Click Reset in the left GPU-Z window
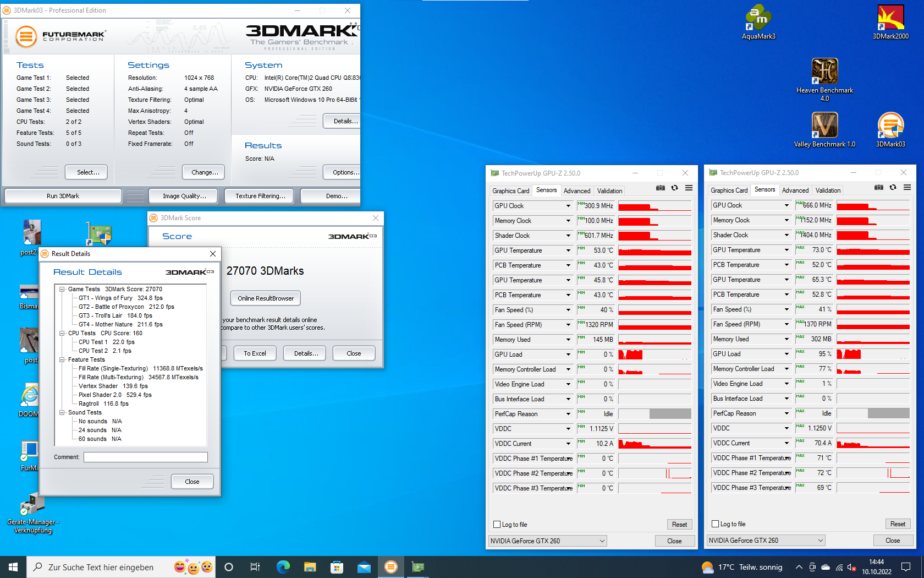This screenshot has height=578, width=924. pos(679,525)
